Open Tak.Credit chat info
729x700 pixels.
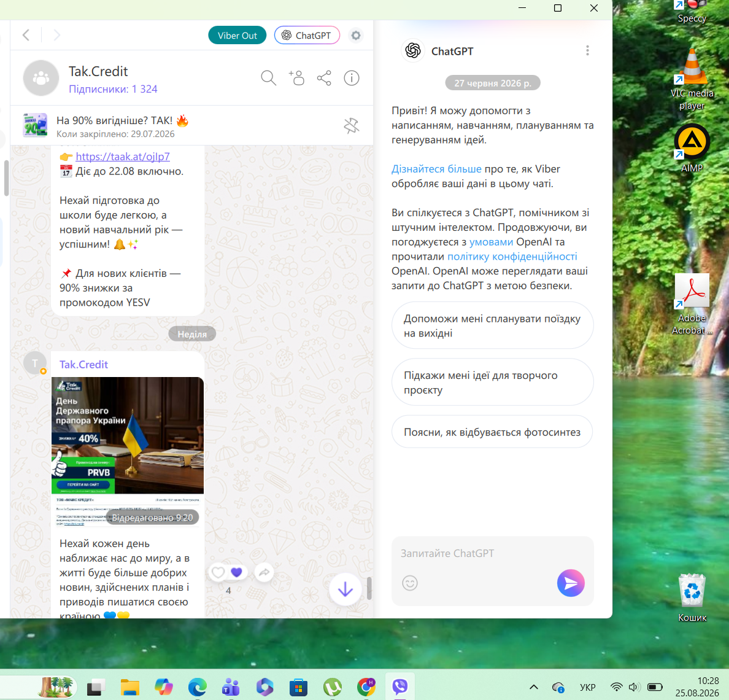[352, 77]
